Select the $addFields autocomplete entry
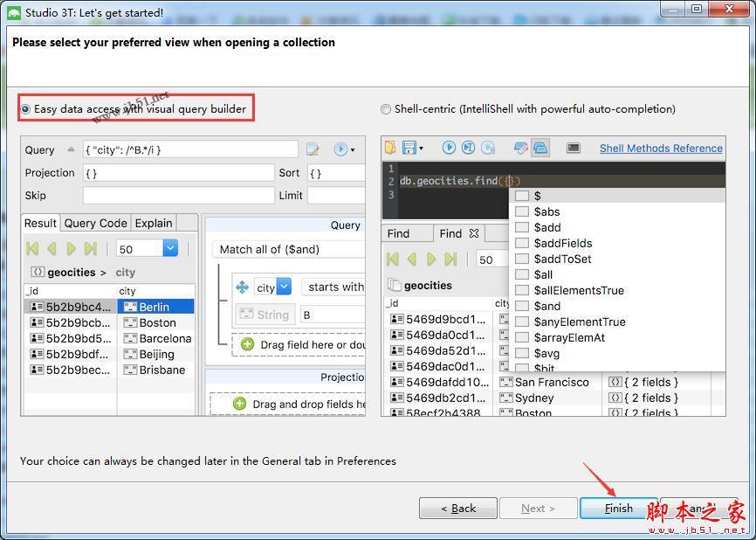Image resolution: width=756 pixels, height=540 pixels. click(x=617, y=243)
